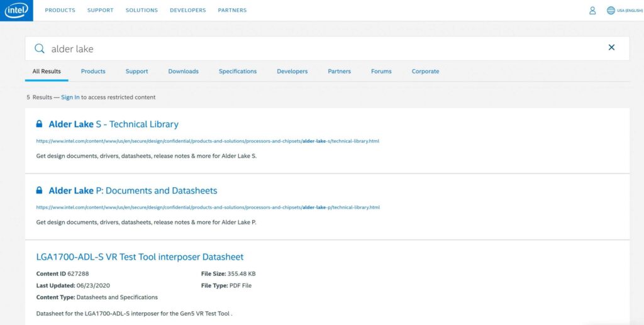Open the SOLUTIONS menu

pyautogui.click(x=142, y=10)
